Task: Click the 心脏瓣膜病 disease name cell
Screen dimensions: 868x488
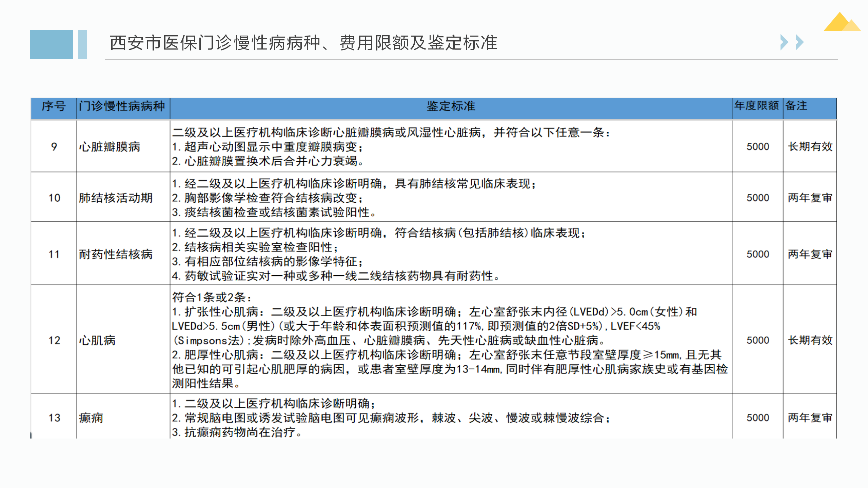Action: tap(110, 147)
